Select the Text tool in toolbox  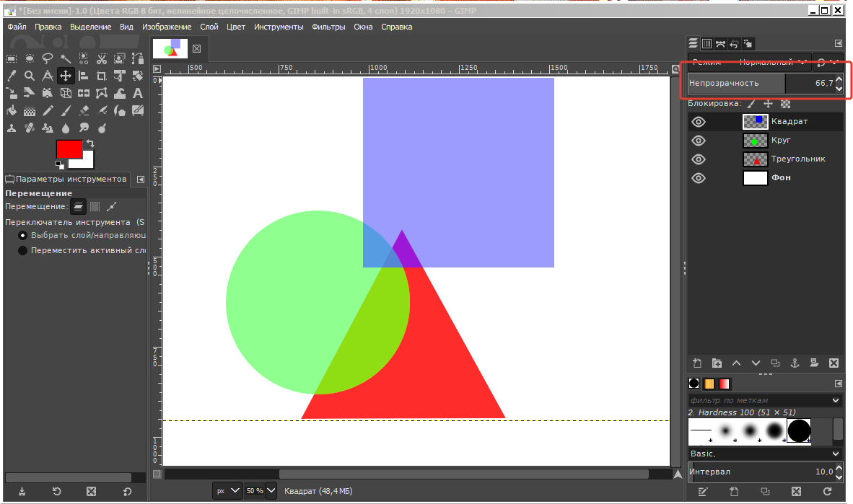pos(137,93)
